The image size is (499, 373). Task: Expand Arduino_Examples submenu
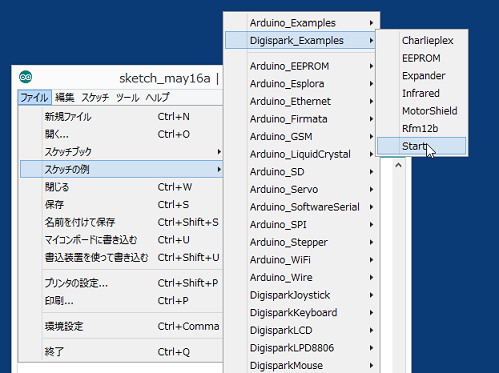click(x=302, y=23)
